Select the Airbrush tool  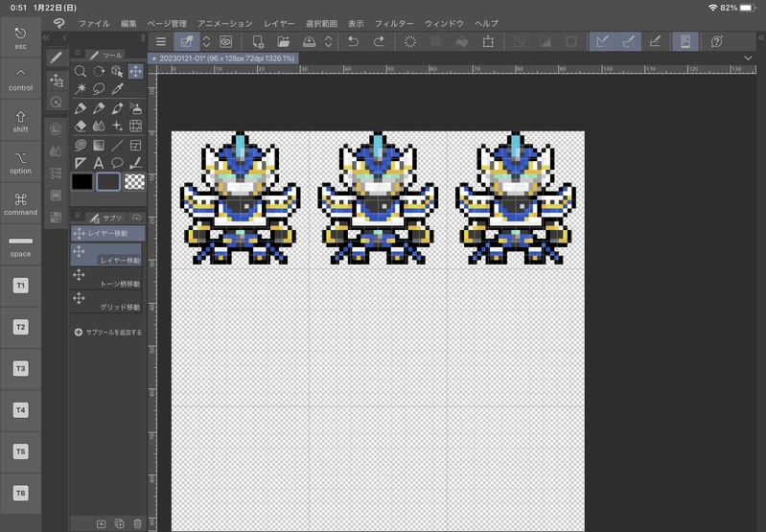click(135, 108)
